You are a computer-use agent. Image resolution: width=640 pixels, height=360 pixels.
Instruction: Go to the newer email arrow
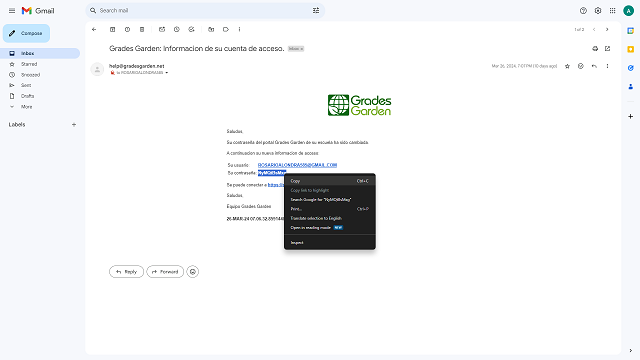tap(594, 29)
